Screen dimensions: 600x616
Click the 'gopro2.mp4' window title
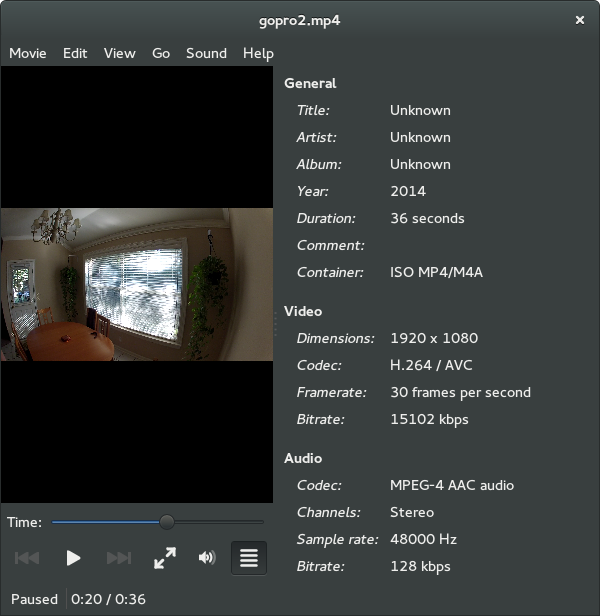point(299,20)
